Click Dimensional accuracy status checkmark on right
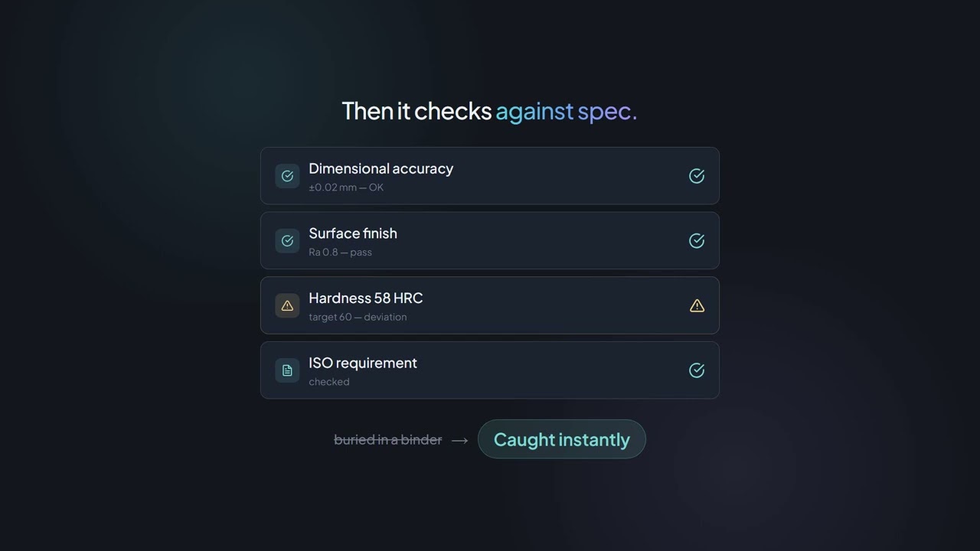Image resolution: width=980 pixels, height=551 pixels. tap(697, 176)
